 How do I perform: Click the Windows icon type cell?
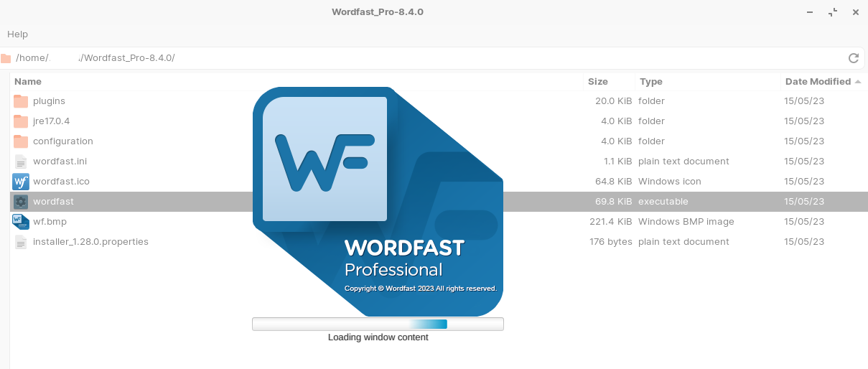click(x=670, y=182)
